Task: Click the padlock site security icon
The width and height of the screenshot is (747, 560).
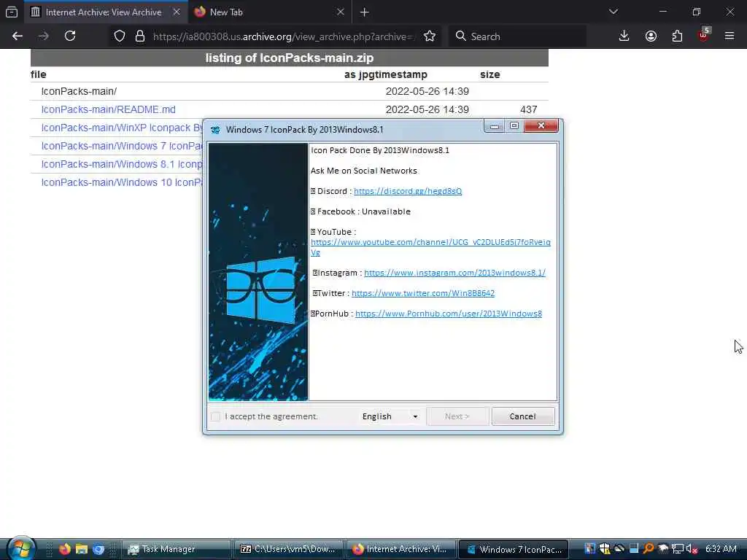Action: pyautogui.click(x=139, y=36)
